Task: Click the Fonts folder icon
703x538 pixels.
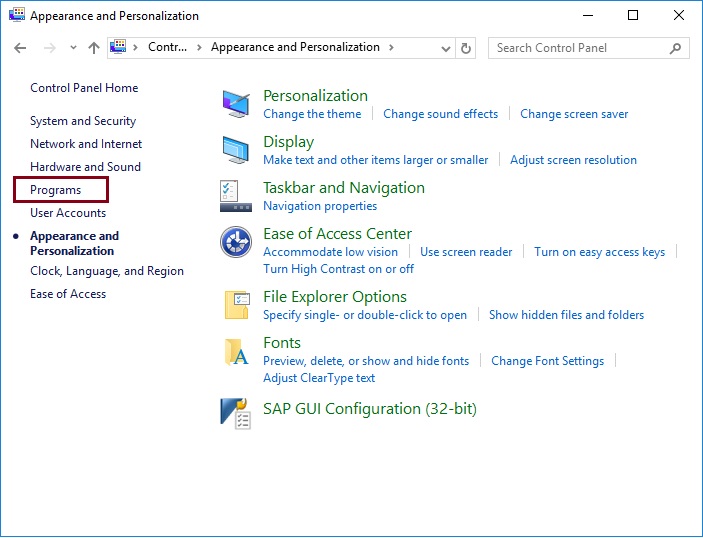Action: click(236, 352)
